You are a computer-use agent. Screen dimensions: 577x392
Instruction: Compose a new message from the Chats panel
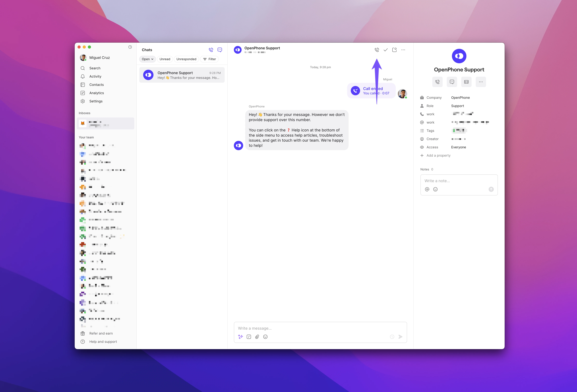pos(220,50)
